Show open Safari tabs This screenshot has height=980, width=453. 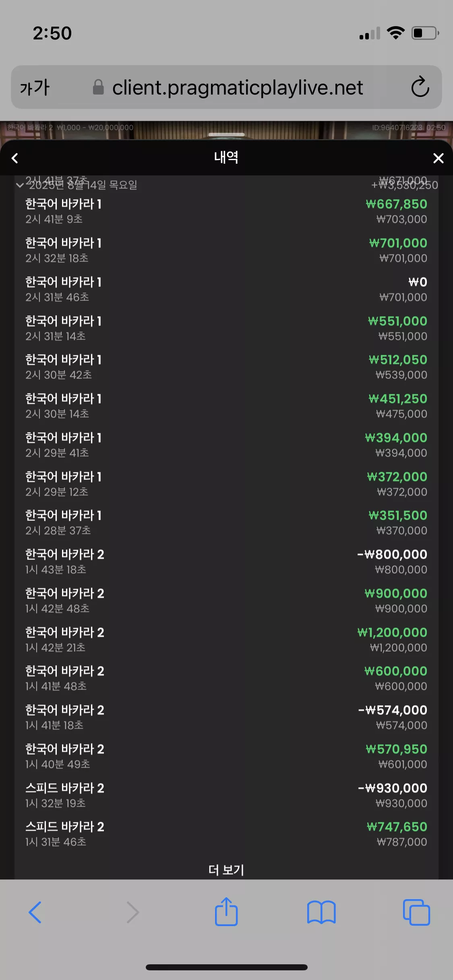coord(416,912)
